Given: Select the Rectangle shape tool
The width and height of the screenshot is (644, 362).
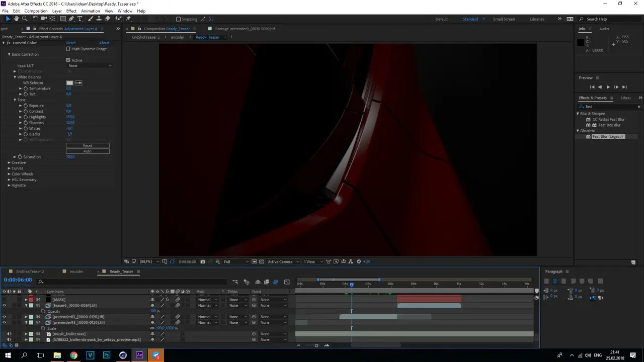Looking at the screenshot, I should 63,19.
